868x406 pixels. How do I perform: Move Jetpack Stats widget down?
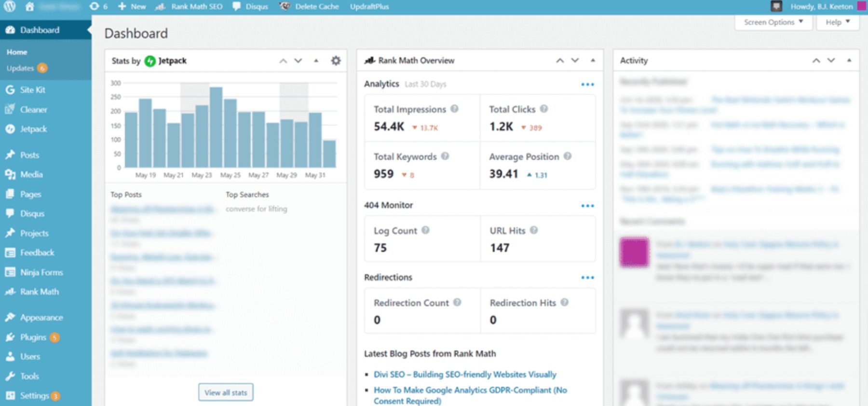pyautogui.click(x=298, y=61)
